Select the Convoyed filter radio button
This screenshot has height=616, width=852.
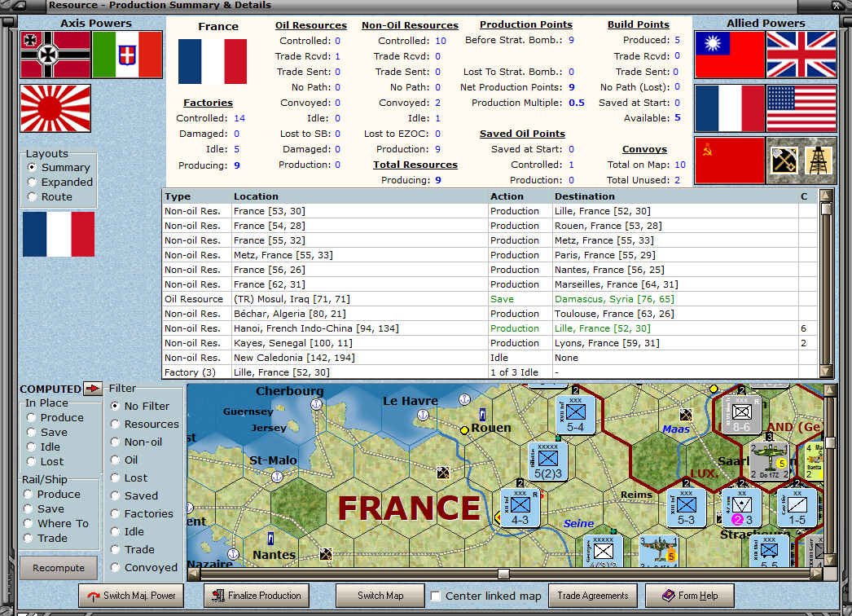pos(115,568)
